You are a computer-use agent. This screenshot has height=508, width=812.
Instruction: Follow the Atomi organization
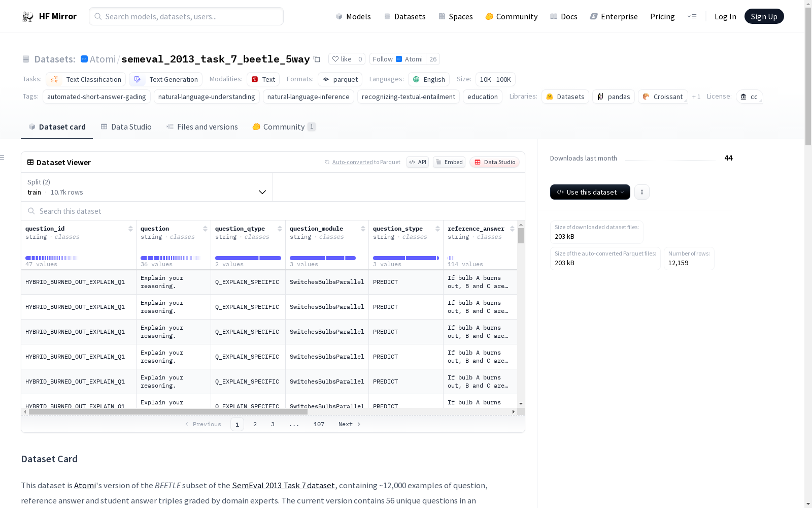click(398, 59)
